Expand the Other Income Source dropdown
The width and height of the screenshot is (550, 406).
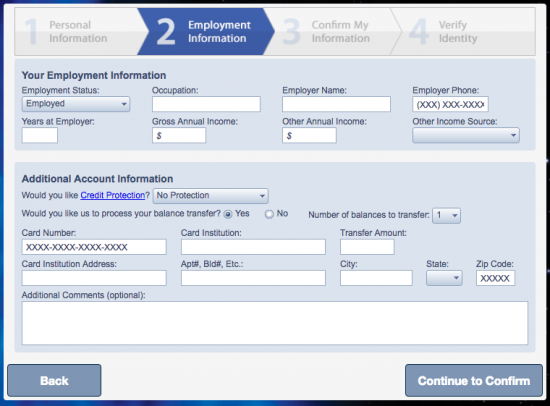click(x=466, y=135)
